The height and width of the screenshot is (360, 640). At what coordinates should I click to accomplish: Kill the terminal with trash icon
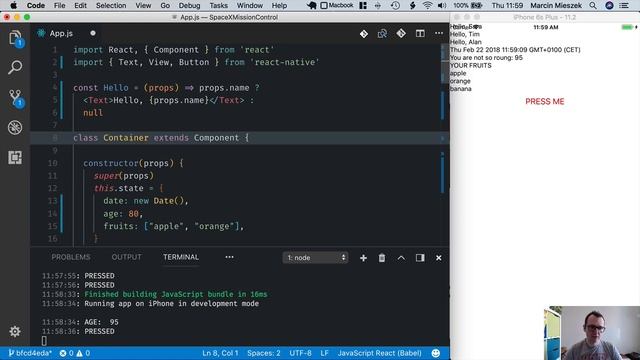pos(382,258)
